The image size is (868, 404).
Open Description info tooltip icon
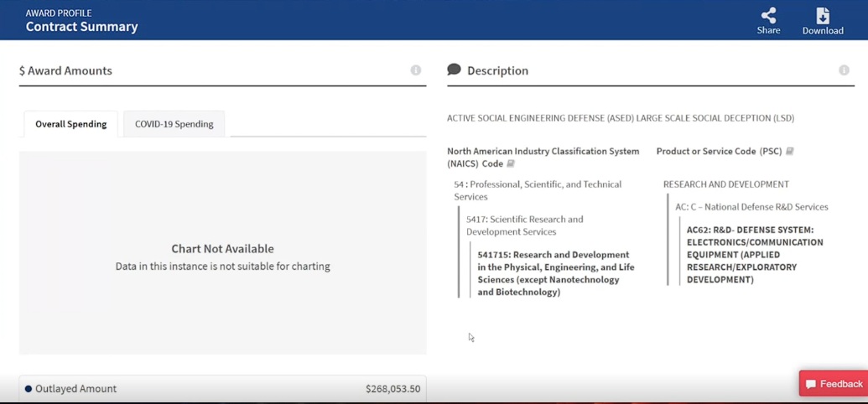coord(844,70)
